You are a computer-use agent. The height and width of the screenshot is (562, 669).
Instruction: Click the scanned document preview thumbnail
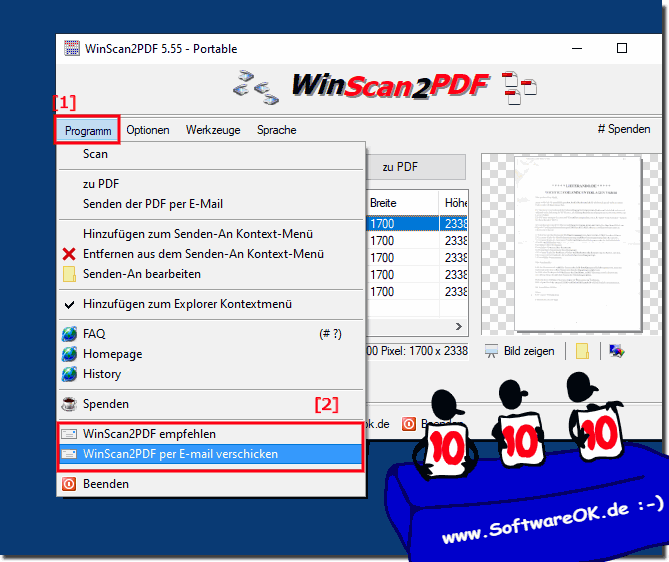(578, 244)
